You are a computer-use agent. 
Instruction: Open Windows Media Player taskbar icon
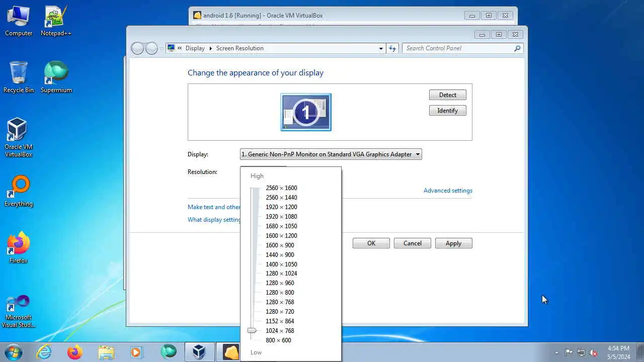[x=136, y=352]
